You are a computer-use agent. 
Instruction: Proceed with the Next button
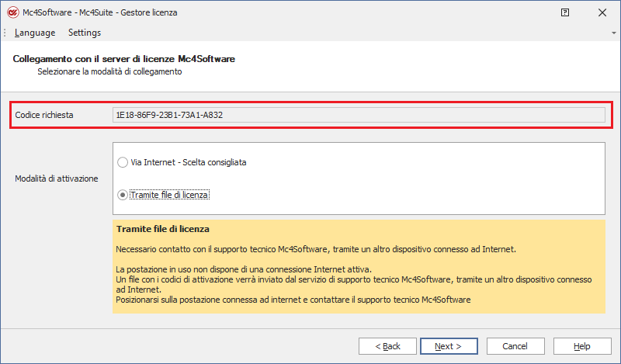[448, 346]
